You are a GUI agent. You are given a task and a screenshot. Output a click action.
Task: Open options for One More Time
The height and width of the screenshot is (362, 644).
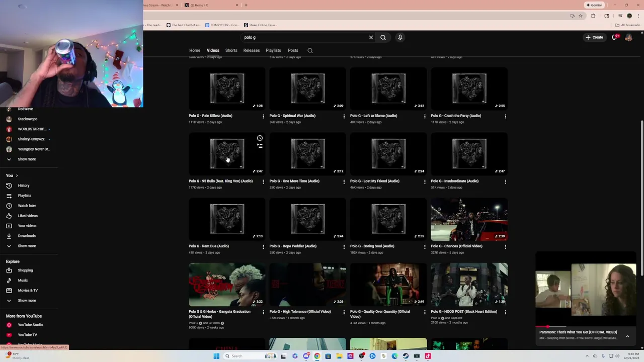tap(344, 182)
